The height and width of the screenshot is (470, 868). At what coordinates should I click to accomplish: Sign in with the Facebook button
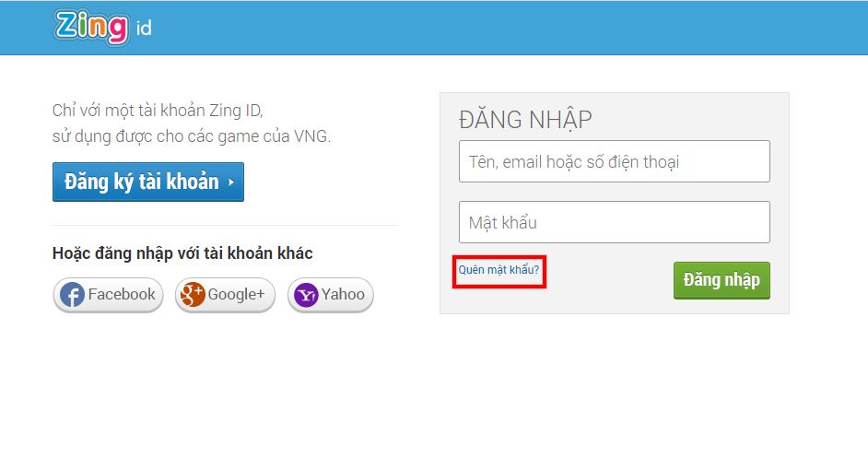tap(108, 295)
